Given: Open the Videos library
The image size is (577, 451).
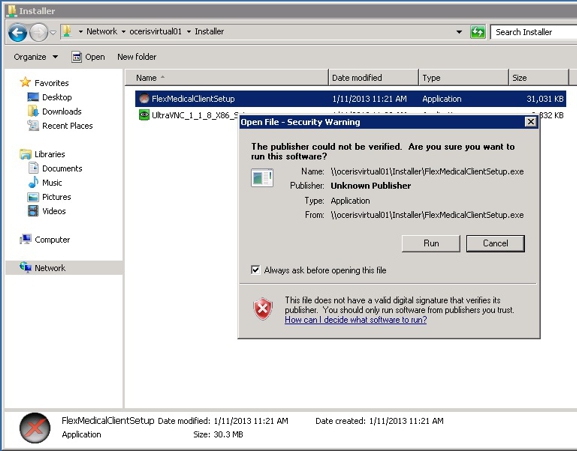Looking at the screenshot, I should coord(54,211).
